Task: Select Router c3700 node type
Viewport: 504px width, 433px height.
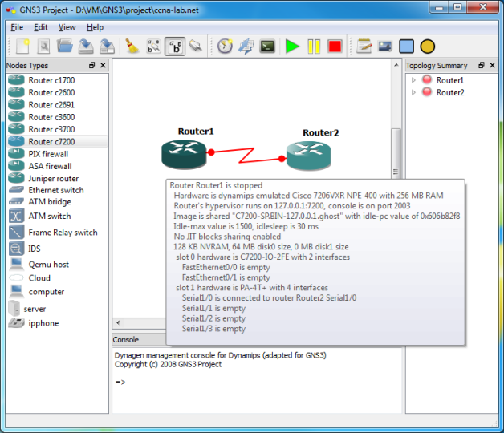Action: (57, 129)
